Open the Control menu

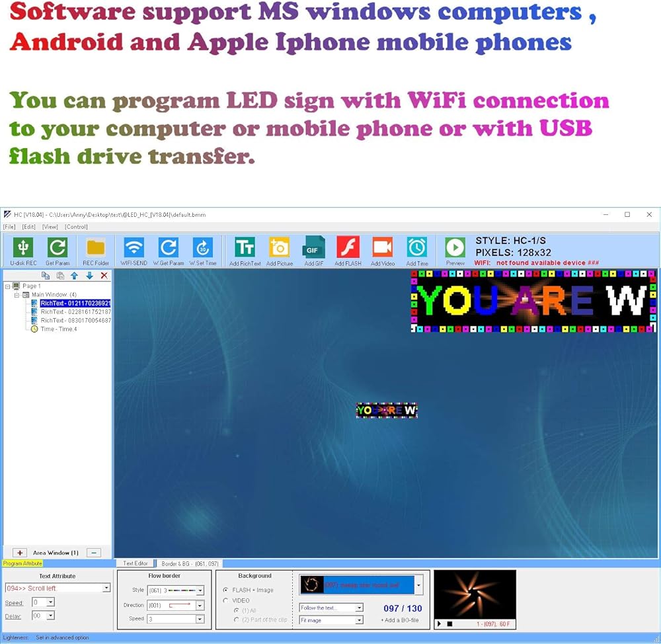(x=76, y=227)
